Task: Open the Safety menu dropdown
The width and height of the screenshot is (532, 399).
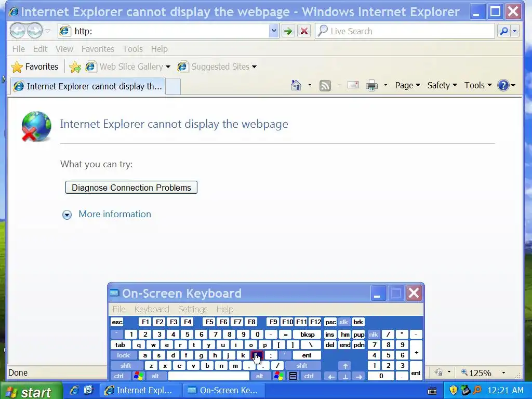Action: [x=442, y=85]
